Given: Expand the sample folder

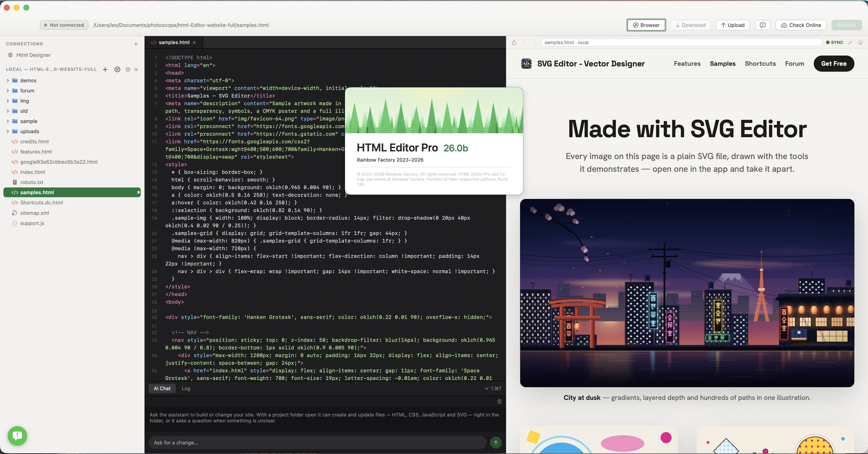Looking at the screenshot, I should [x=8, y=121].
